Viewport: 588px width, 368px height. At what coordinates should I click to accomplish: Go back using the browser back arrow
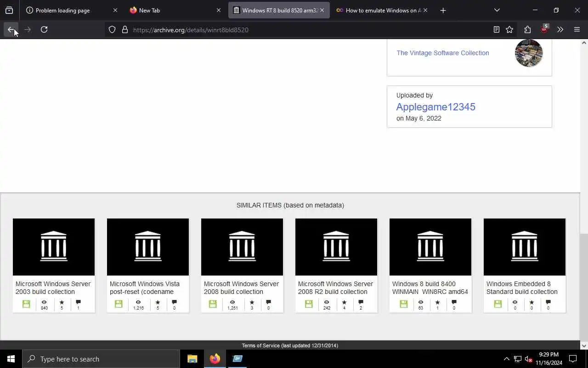(x=11, y=29)
